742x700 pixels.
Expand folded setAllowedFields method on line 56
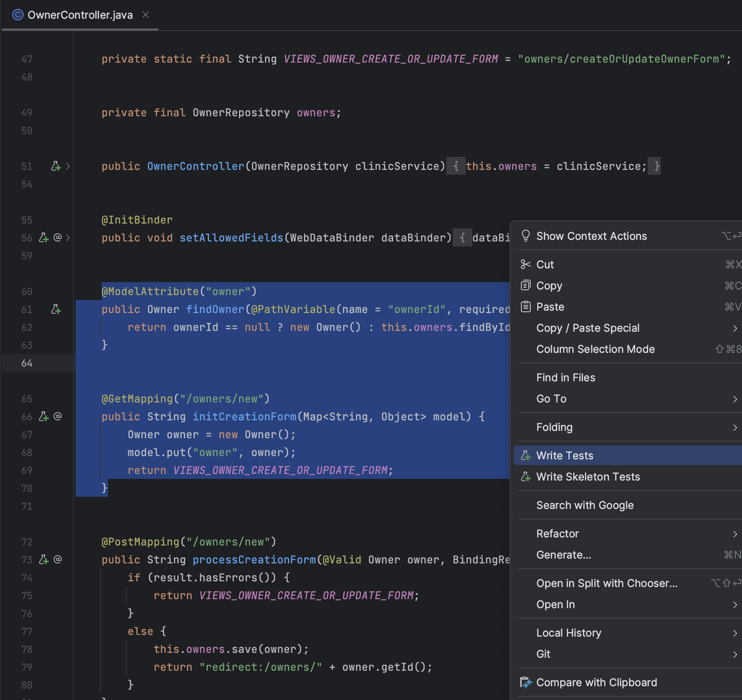click(68, 238)
